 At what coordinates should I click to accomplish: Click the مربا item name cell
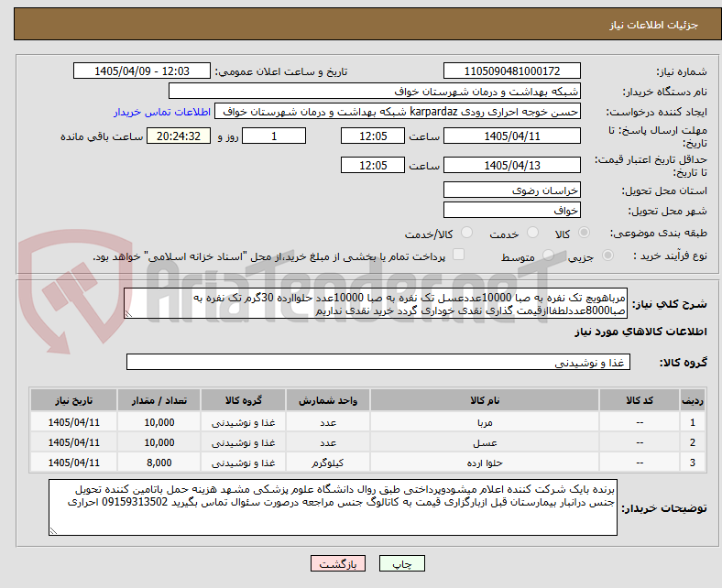[485, 422]
